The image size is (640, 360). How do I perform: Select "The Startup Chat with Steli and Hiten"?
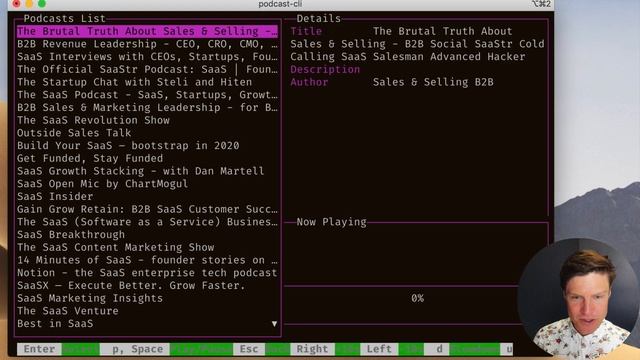click(147, 82)
